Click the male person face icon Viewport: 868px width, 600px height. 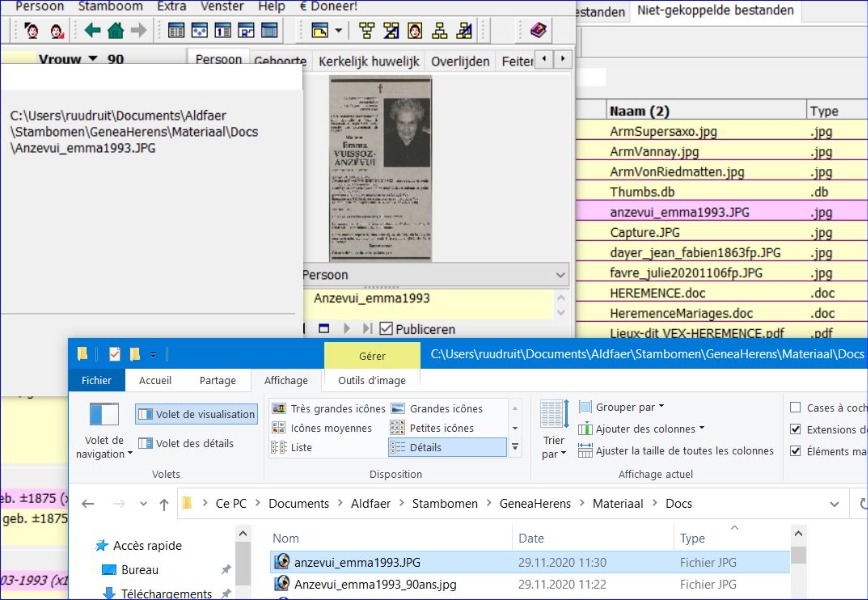[32, 30]
